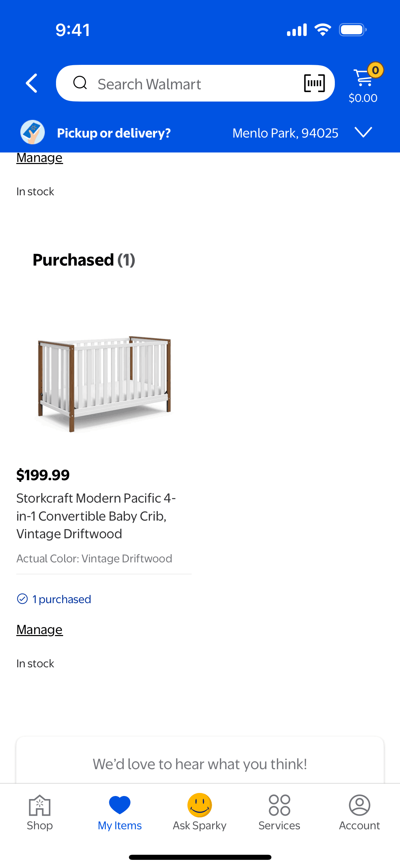Open Ask Sparky assistant
The image size is (400, 868).
click(x=199, y=812)
